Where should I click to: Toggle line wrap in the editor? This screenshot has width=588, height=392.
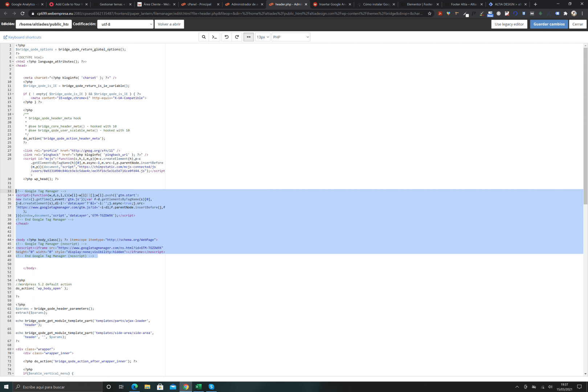249,37
